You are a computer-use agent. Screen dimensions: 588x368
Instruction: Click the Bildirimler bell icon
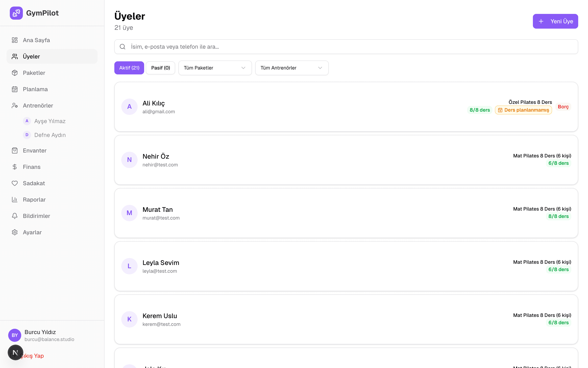click(x=14, y=216)
